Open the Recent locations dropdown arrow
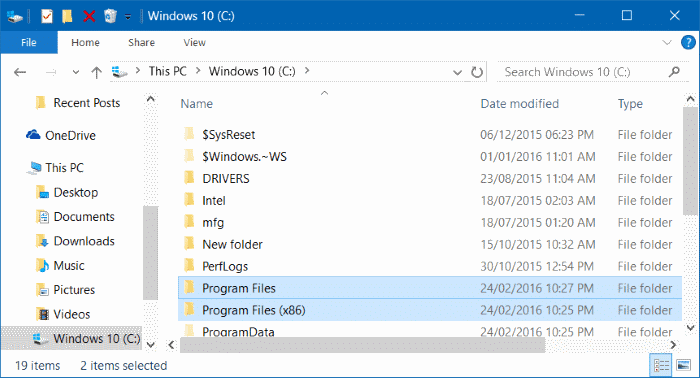The image size is (700, 378). 76,72
